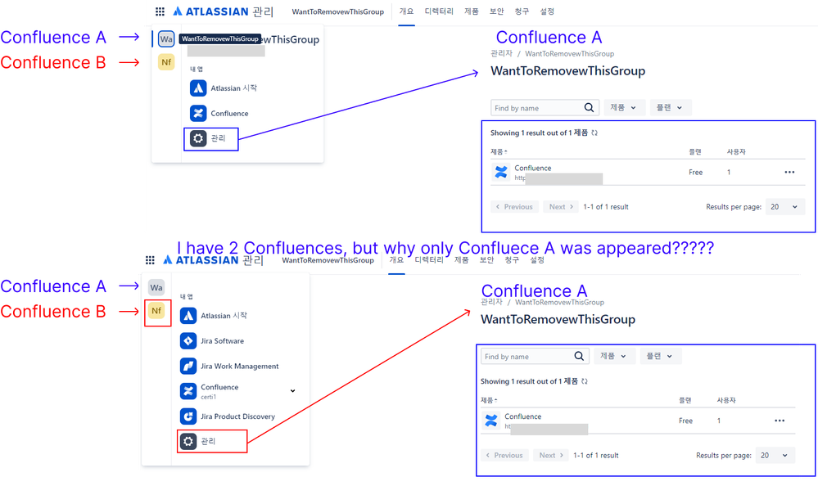
Task: Click WantToRemovewThisGroup organization name in lower header
Action: pyautogui.click(x=328, y=260)
